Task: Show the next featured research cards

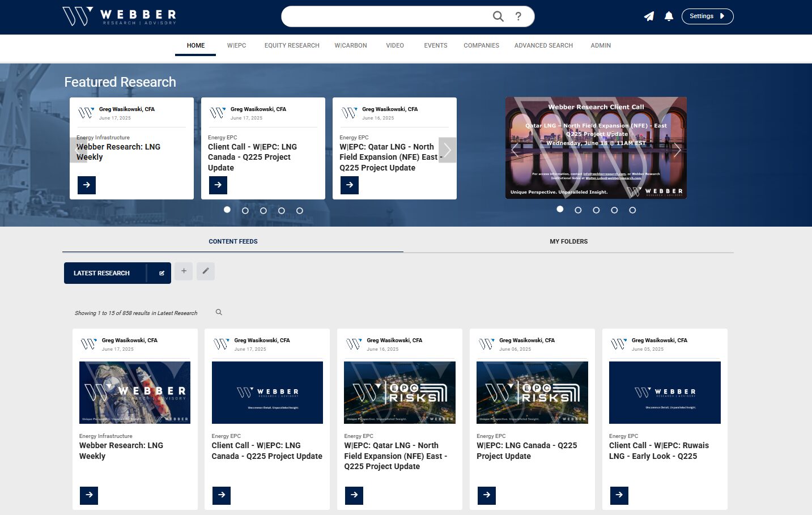Action: click(x=448, y=150)
